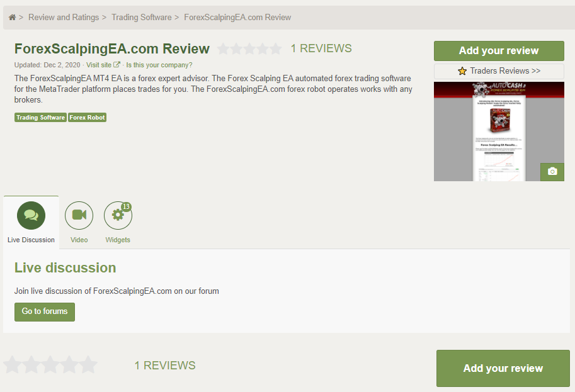This screenshot has height=392, width=575.
Task: Click the external link icon beside Visit site
Action: click(x=117, y=65)
